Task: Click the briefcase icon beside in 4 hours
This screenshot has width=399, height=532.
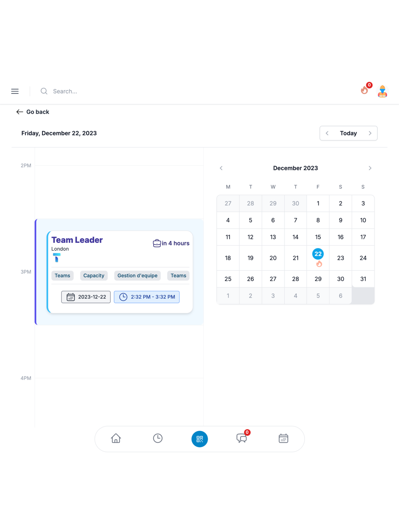Action: (x=157, y=243)
